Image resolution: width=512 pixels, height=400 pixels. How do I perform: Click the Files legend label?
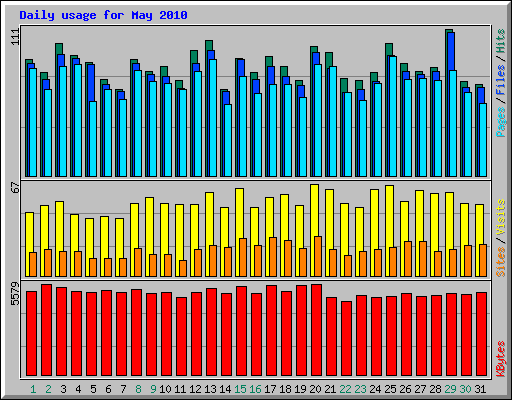point(501,79)
